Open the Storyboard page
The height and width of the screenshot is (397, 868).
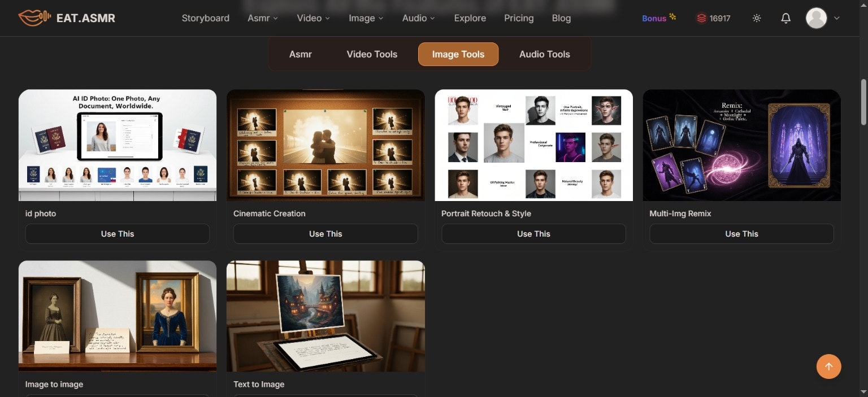206,18
